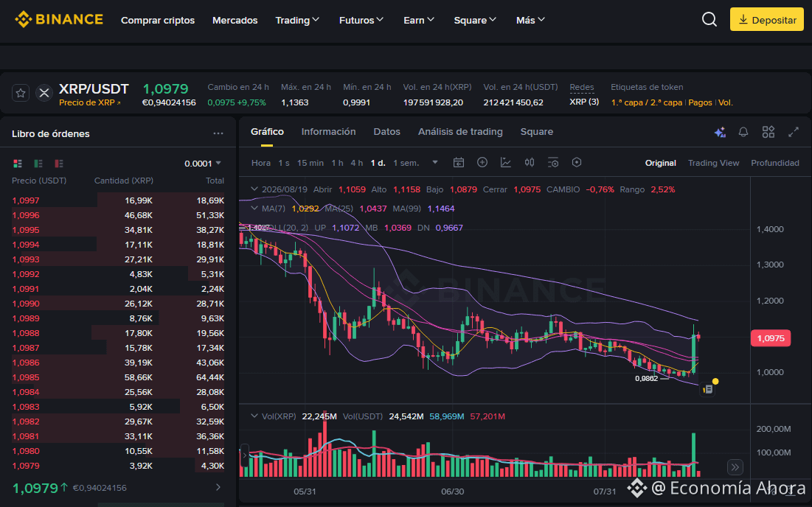Viewport: 812px width, 507px height.
Task: Click the Binance logo
Action: pos(58,20)
